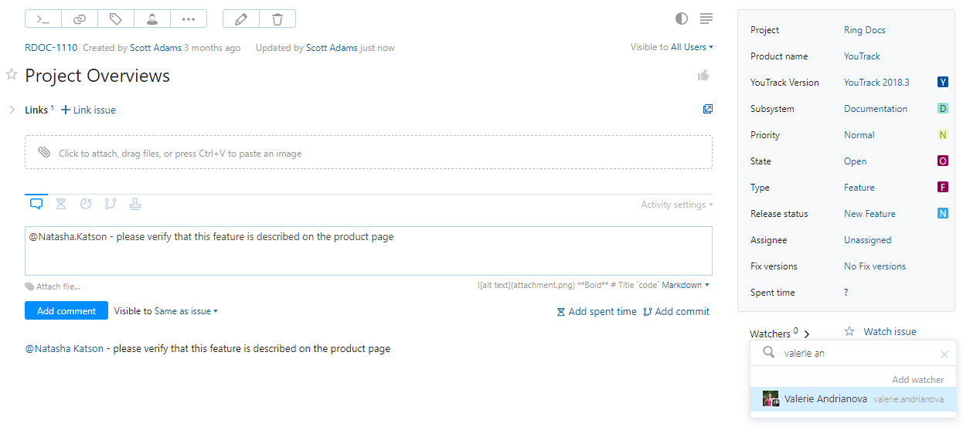This screenshot has height=437, width=980.
Task: Click the assignee person icon
Action: (152, 19)
